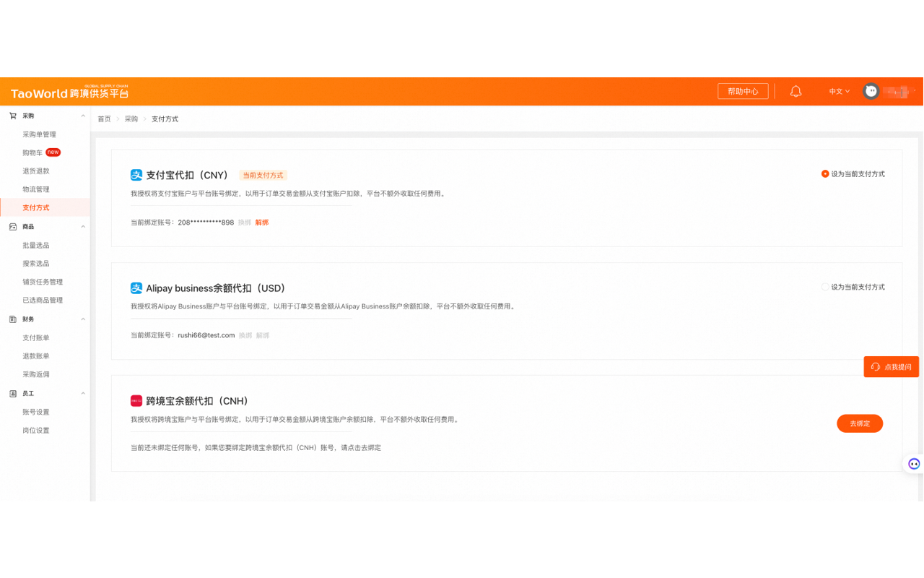The width and height of the screenshot is (924, 578).
Task: Click the TaoWorld logo in header
Action: [x=69, y=92]
